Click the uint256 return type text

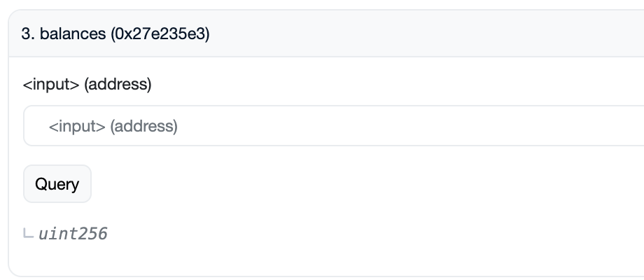[73, 234]
